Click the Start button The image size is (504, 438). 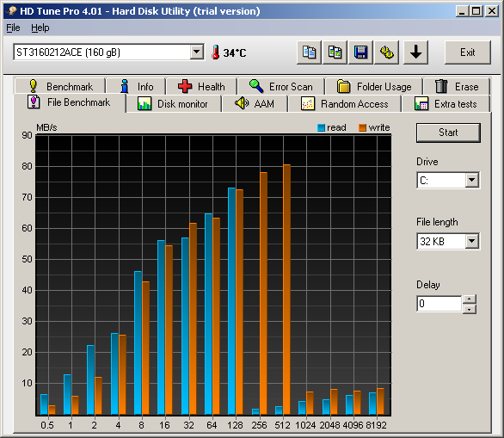pyautogui.click(x=448, y=133)
